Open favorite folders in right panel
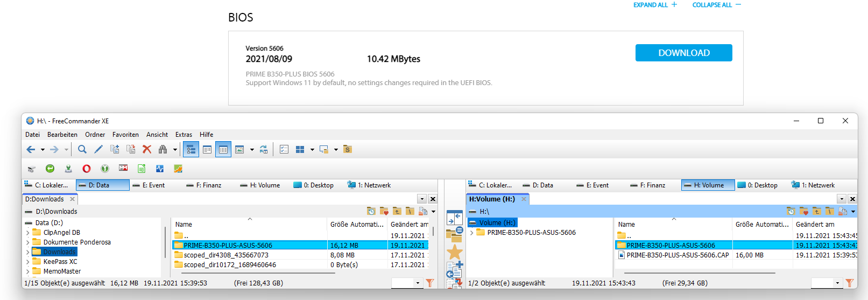Image resolution: width=868 pixels, height=300 pixels. pos(803,211)
